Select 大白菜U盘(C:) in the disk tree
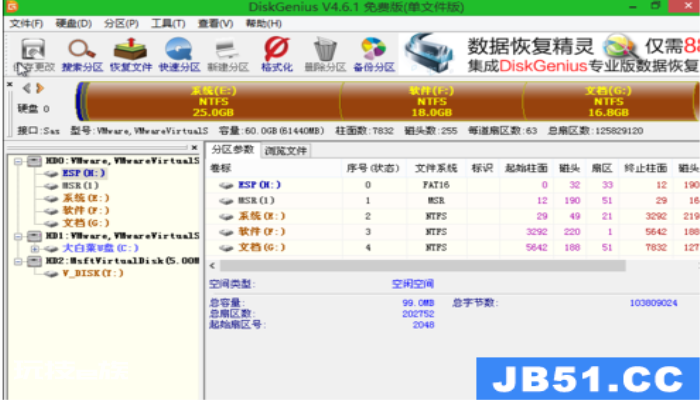 coord(100,248)
